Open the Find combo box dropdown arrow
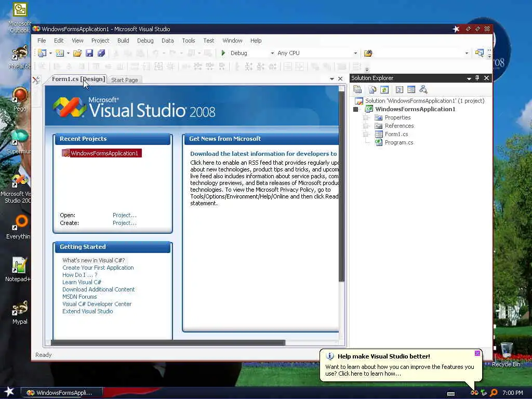Viewport: 532px width, 399px height. (x=467, y=54)
